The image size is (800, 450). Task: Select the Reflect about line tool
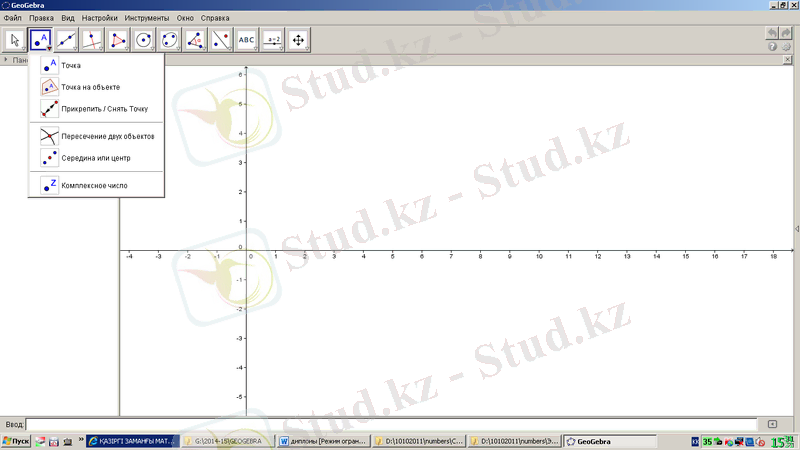(221, 40)
